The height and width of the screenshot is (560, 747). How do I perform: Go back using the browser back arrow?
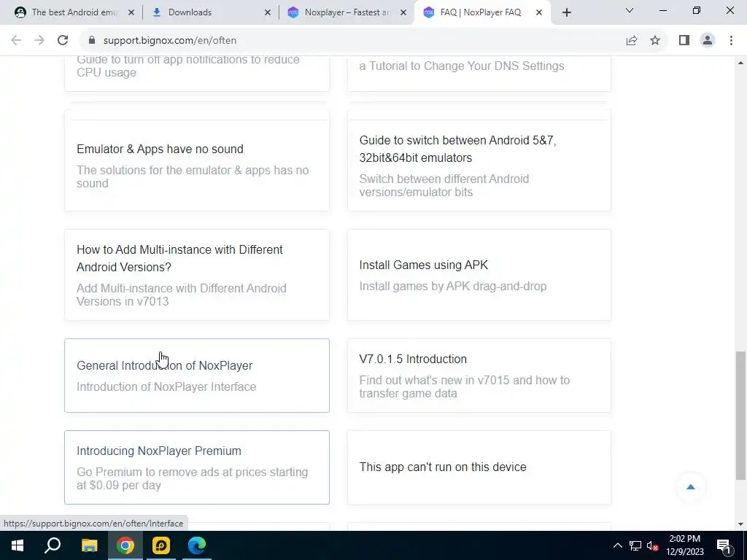[x=16, y=41]
